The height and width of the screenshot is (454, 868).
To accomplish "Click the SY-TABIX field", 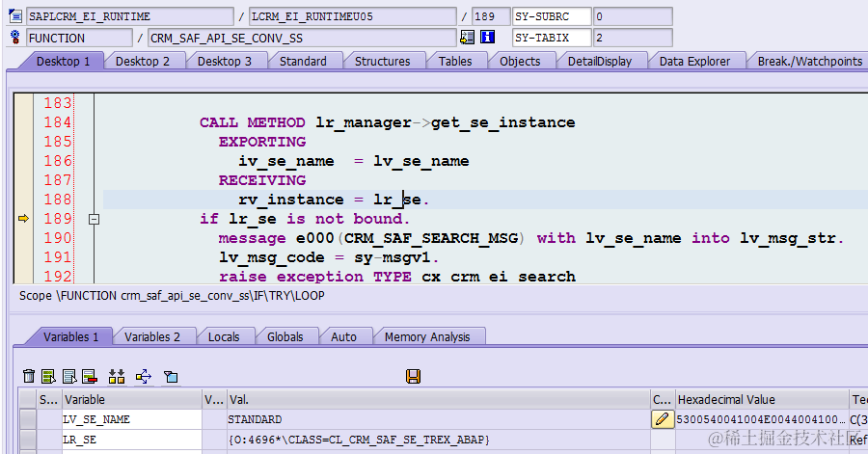I will pyautogui.click(x=552, y=38).
